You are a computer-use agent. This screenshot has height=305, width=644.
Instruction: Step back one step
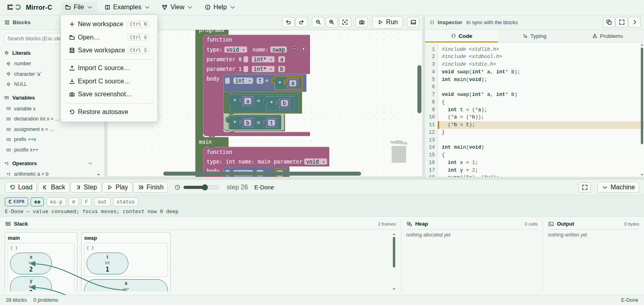[54, 187]
